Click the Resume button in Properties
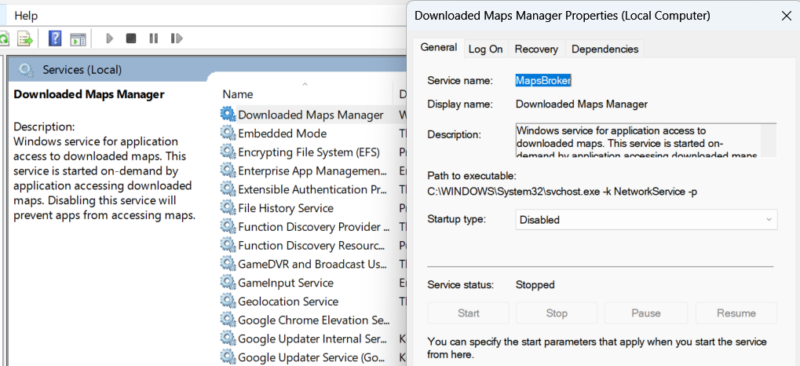Viewport: 800px width, 366px height. [x=736, y=313]
